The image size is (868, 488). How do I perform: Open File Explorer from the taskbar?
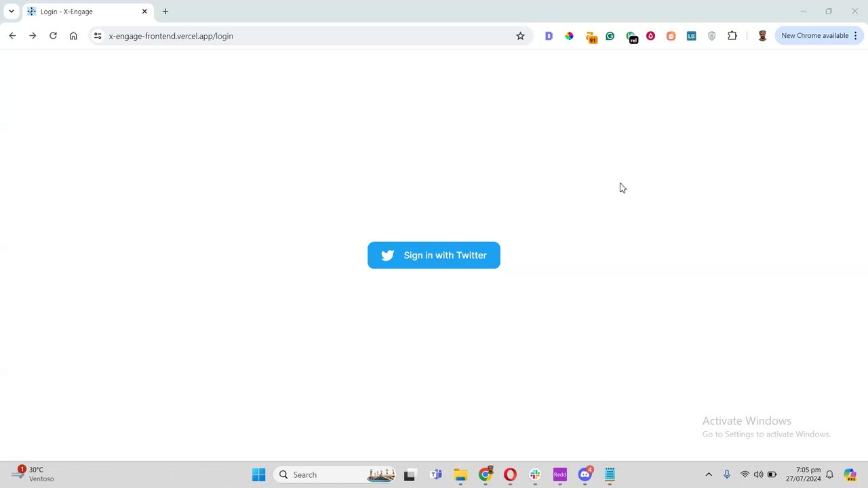tap(460, 474)
